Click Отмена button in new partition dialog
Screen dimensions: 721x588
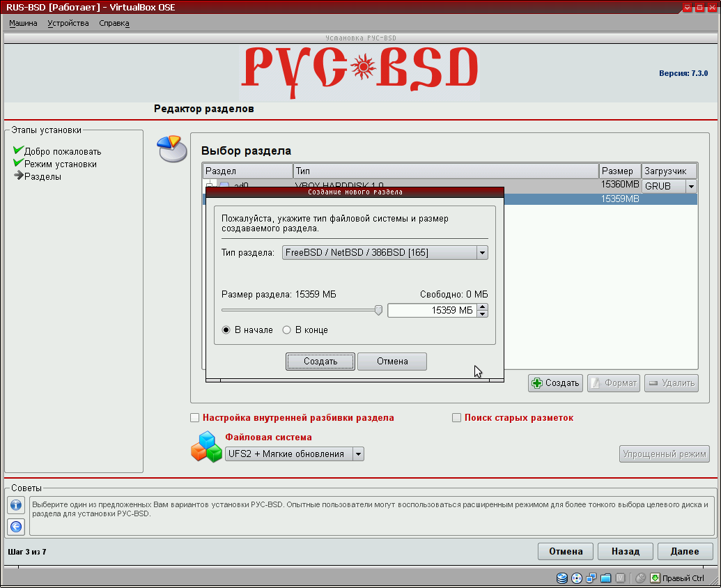(x=392, y=362)
